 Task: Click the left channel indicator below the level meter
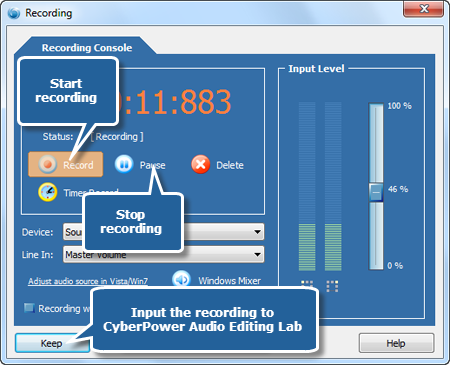[307, 284]
